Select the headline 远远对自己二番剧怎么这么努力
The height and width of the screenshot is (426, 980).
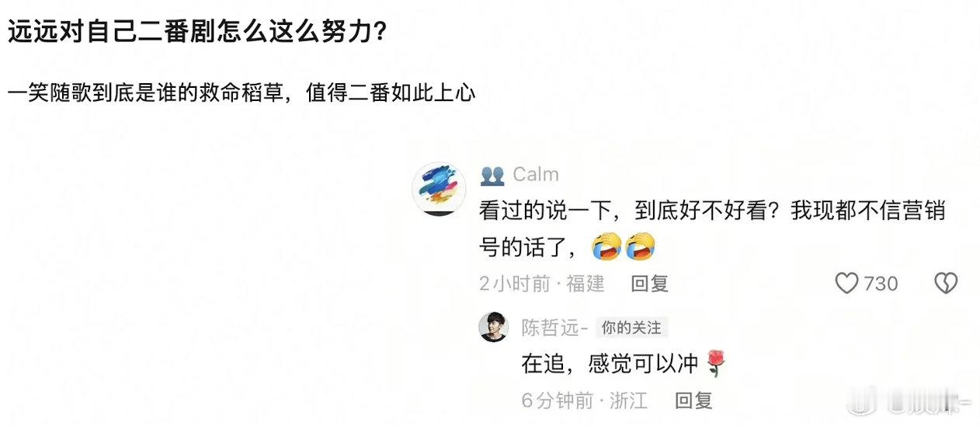click(x=197, y=33)
